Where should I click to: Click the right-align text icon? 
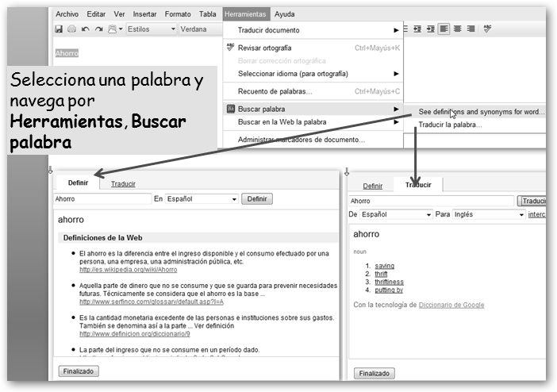click(x=471, y=29)
